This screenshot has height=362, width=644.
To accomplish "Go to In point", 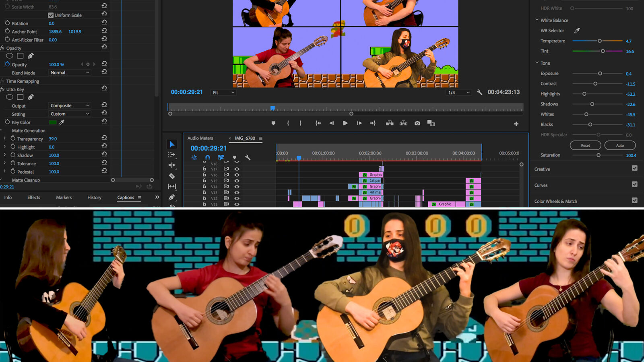I will (x=318, y=123).
